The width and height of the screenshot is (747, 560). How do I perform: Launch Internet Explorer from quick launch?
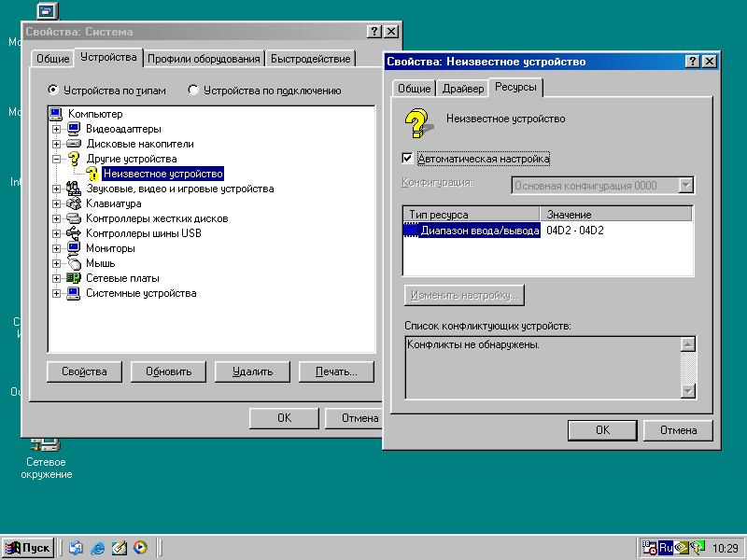coord(97,548)
